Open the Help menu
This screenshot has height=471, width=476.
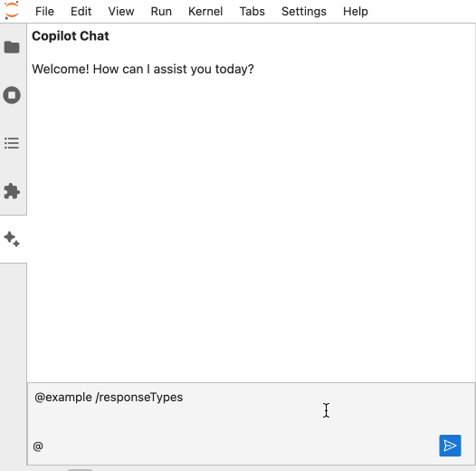point(356,12)
